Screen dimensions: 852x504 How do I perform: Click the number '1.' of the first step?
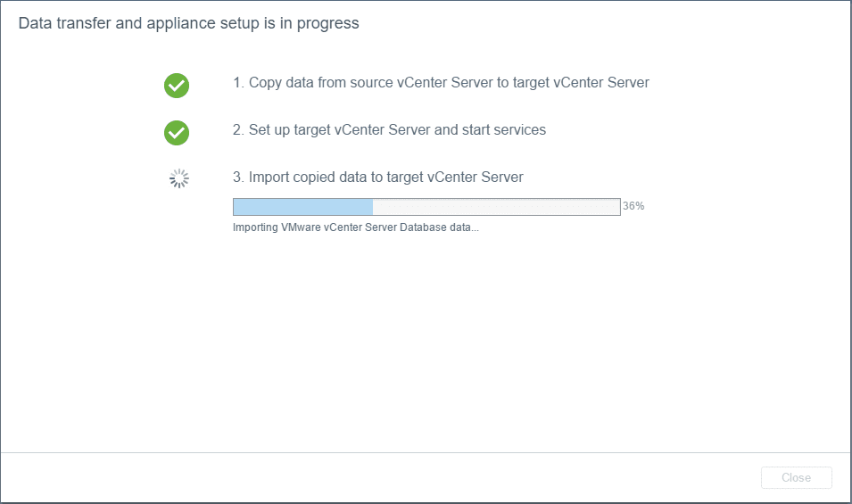(x=238, y=82)
